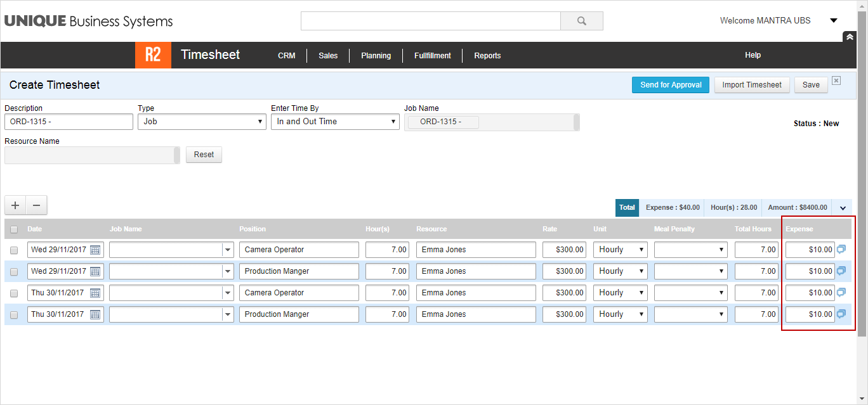Open the Reports menu

click(x=487, y=56)
